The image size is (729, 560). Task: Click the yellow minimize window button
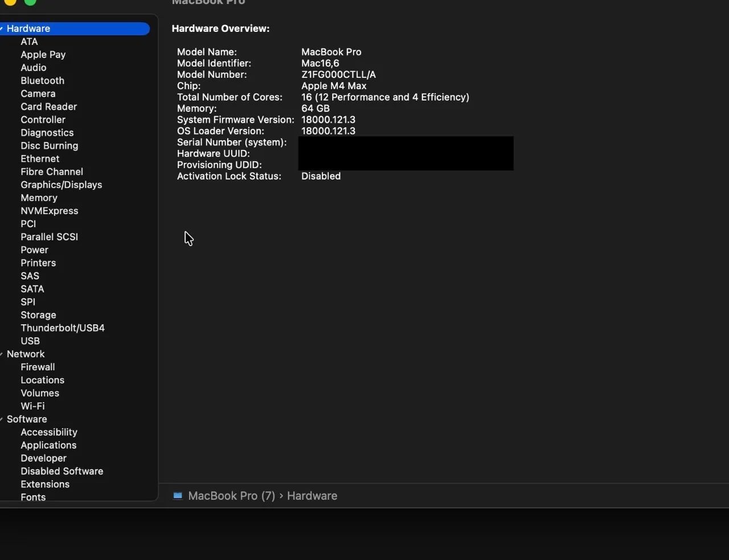10,2
